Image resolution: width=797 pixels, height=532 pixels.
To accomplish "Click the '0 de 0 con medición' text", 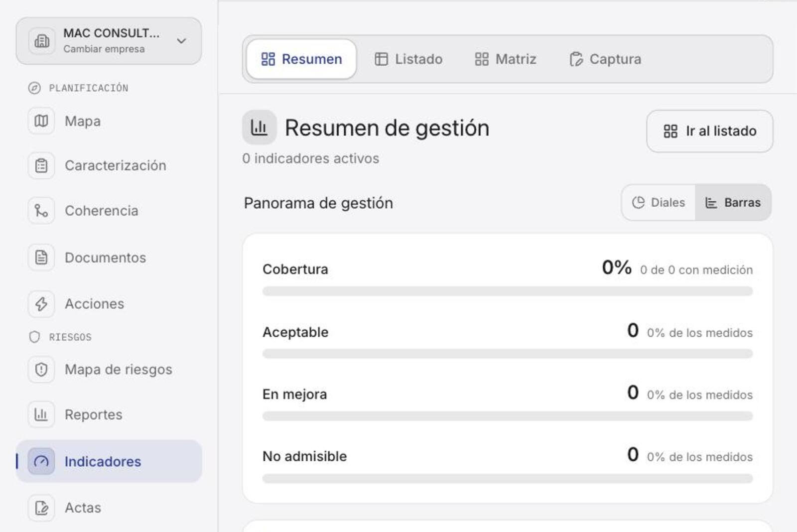I will tap(696, 270).
